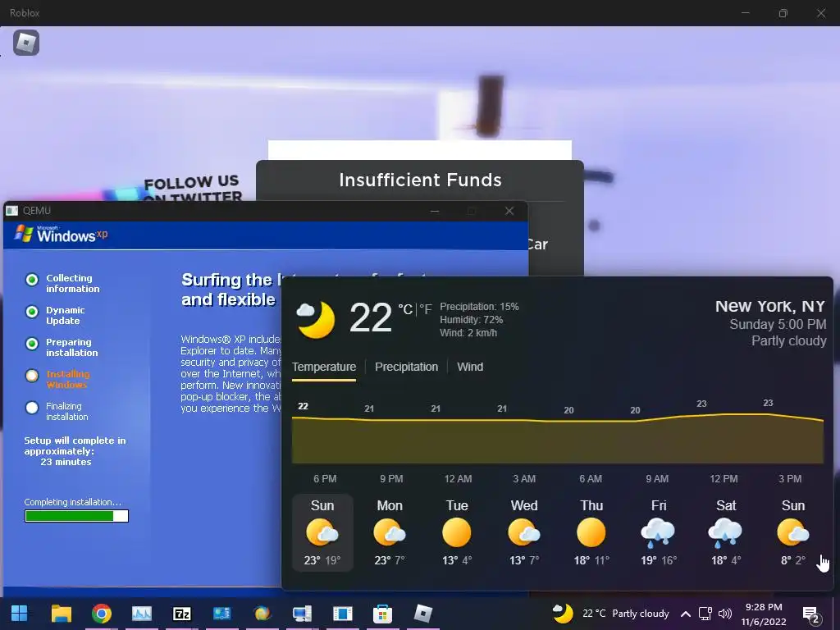Click the 23 minutes setup estimate
The width and height of the screenshot is (840, 630).
(66, 462)
